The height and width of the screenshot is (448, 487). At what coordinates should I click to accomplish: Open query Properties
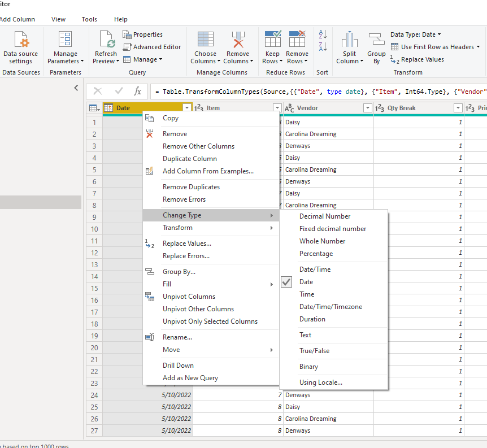point(143,34)
